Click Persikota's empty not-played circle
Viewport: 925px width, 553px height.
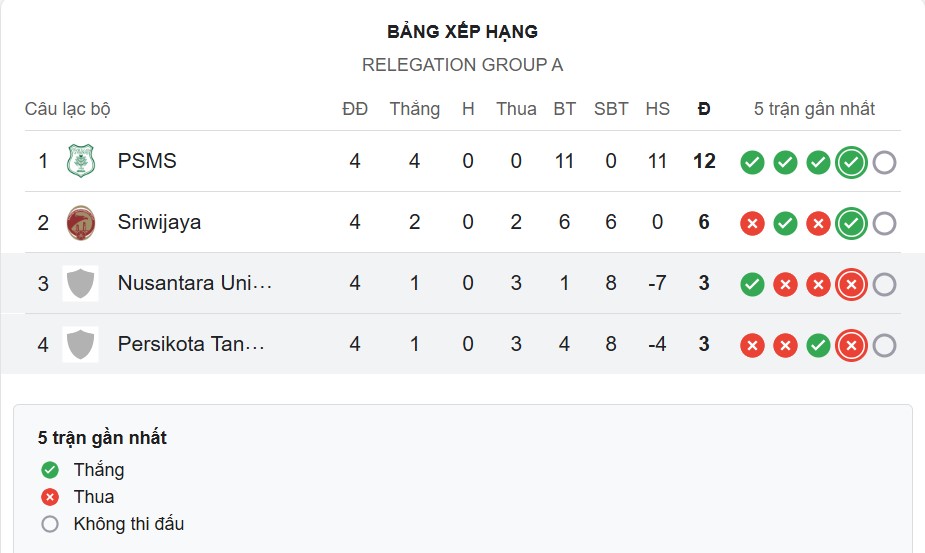[x=884, y=346]
